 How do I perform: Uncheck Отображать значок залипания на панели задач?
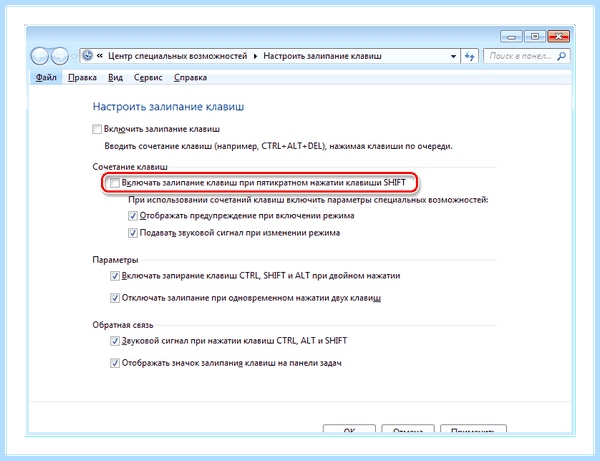[x=115, y=363]
